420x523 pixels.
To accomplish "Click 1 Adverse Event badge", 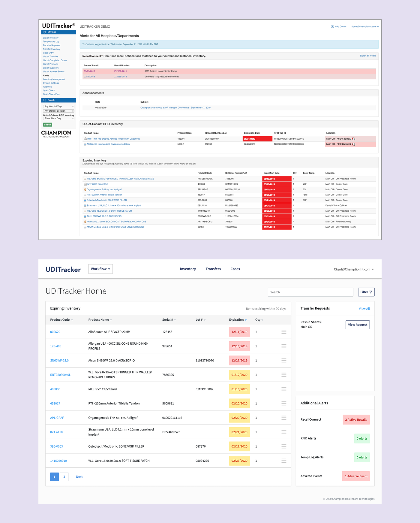I will pos(356,476).
